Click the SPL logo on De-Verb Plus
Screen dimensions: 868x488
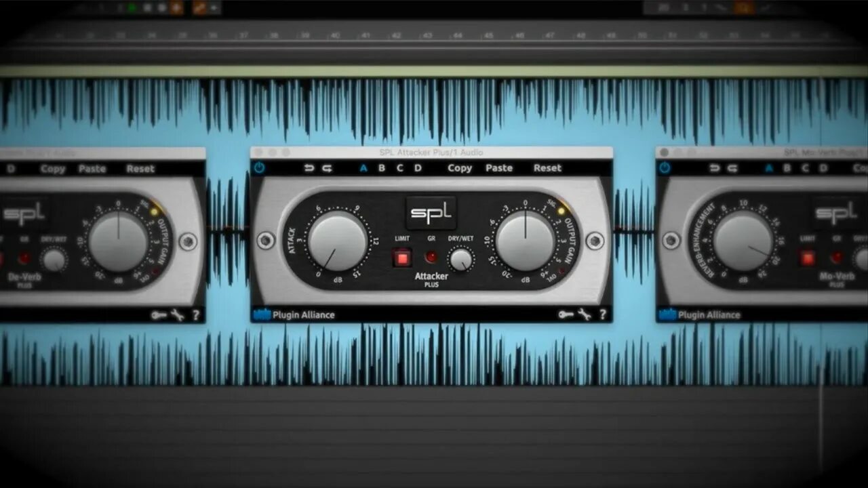23,213
